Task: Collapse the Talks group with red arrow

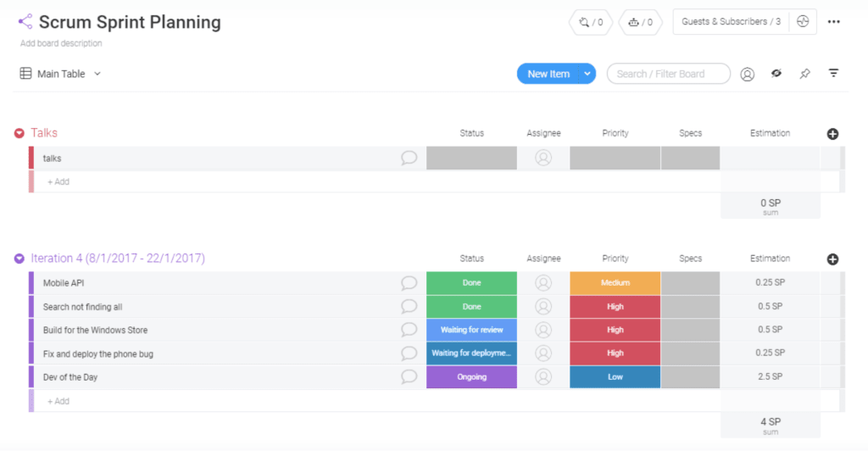Action: click(x=19, y=133)
